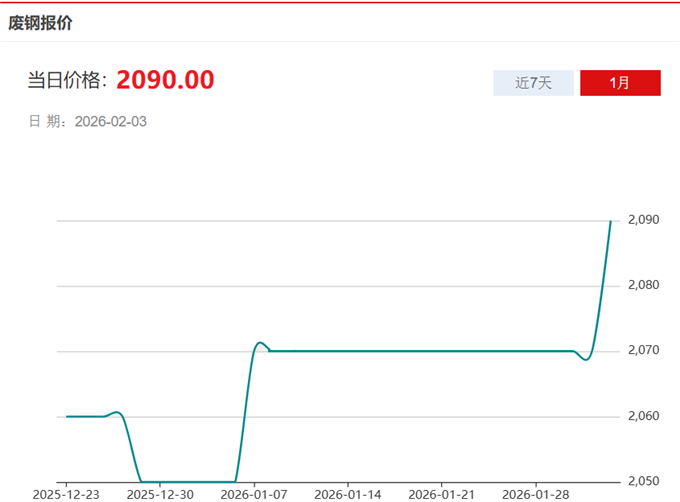
Task: Switch to the 近7天 tab
Action: coord(533,83)
